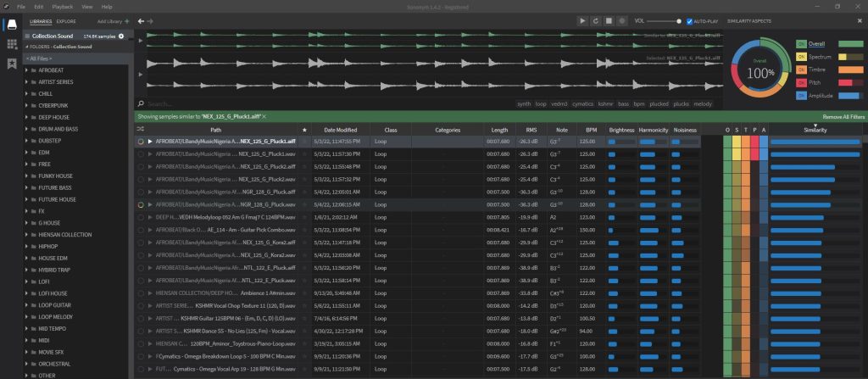This screenshot has height=379, width=868.
Task: Open the File menu
Action: tap(21, 7)
